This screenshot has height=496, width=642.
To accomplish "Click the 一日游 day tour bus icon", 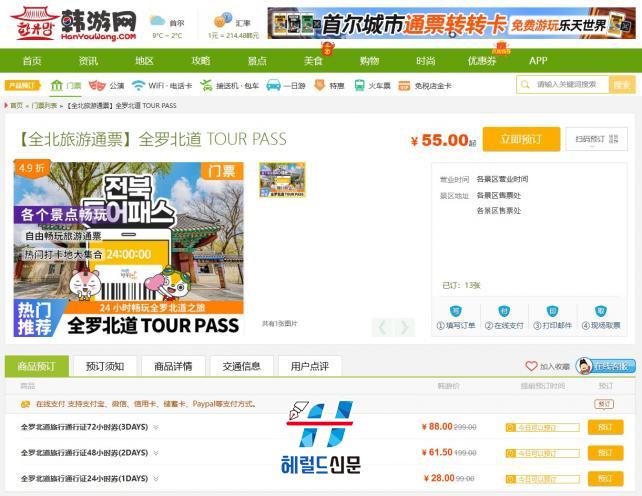I will pos(273,86).
